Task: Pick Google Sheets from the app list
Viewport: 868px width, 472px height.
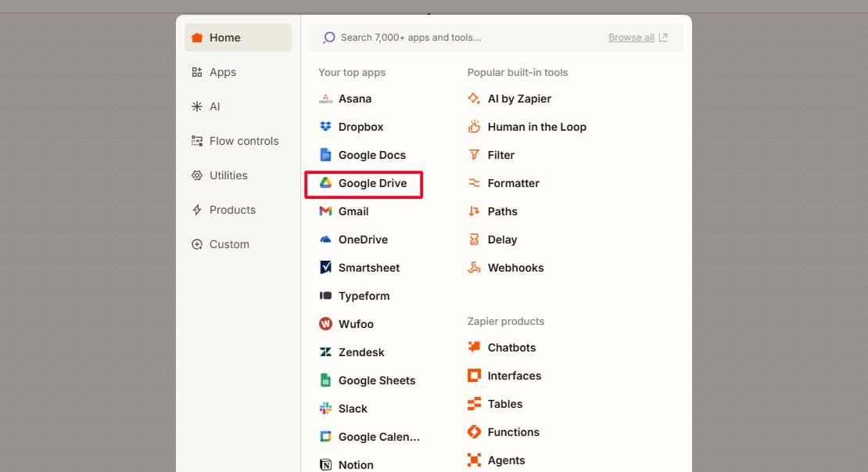Action: [376, 380]
